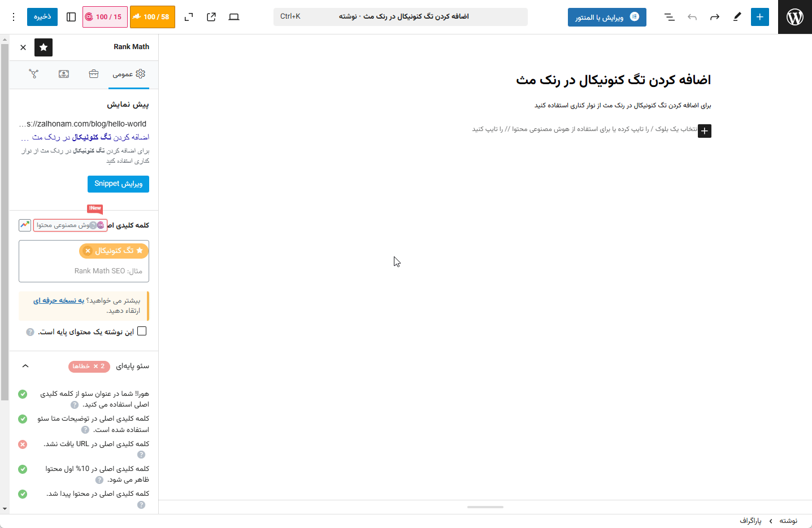The height and width of the screenshot is (528, 812).
Task: Click the WordPress logo to exit editor
Action: tap(794, 17)
